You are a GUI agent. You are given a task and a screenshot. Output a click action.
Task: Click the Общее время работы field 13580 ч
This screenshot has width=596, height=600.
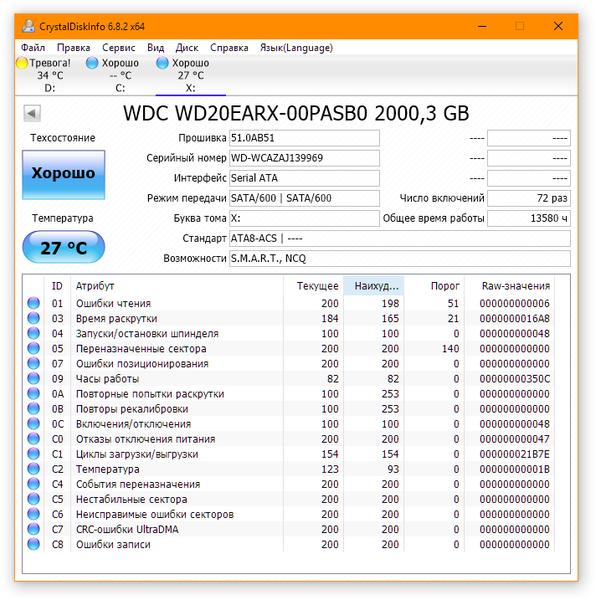coord(529,218)
